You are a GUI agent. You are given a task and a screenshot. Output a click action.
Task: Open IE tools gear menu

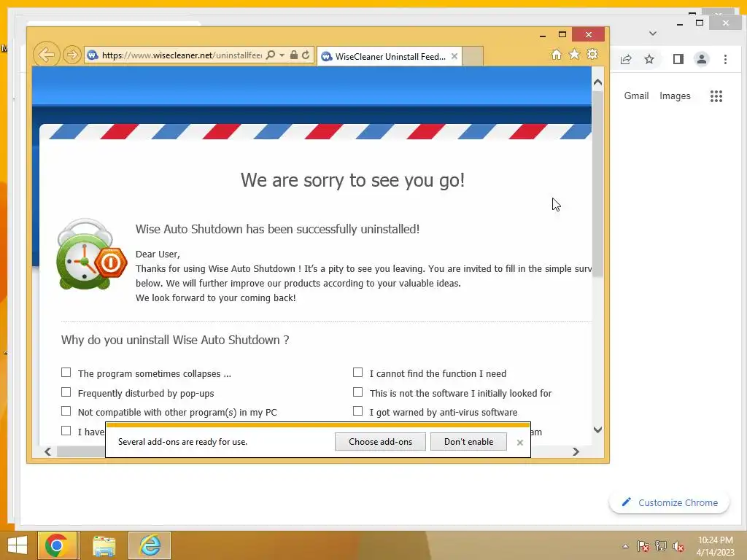(592, 54)
